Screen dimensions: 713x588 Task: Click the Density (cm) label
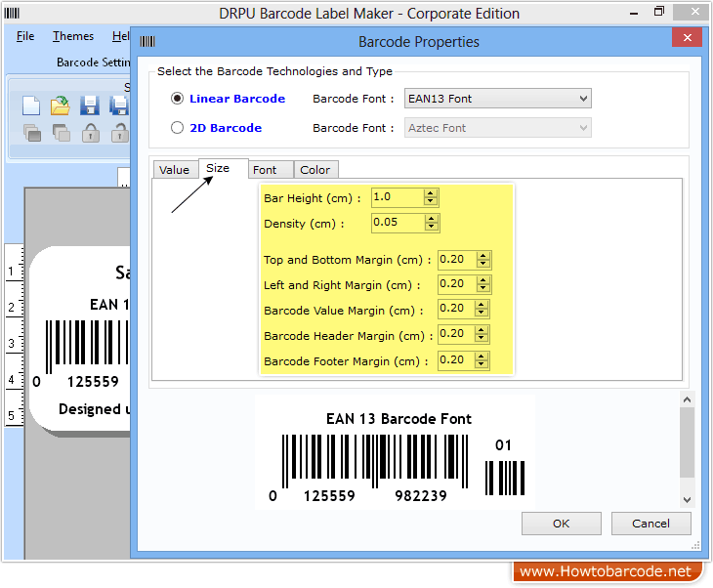tap(304, 224)
